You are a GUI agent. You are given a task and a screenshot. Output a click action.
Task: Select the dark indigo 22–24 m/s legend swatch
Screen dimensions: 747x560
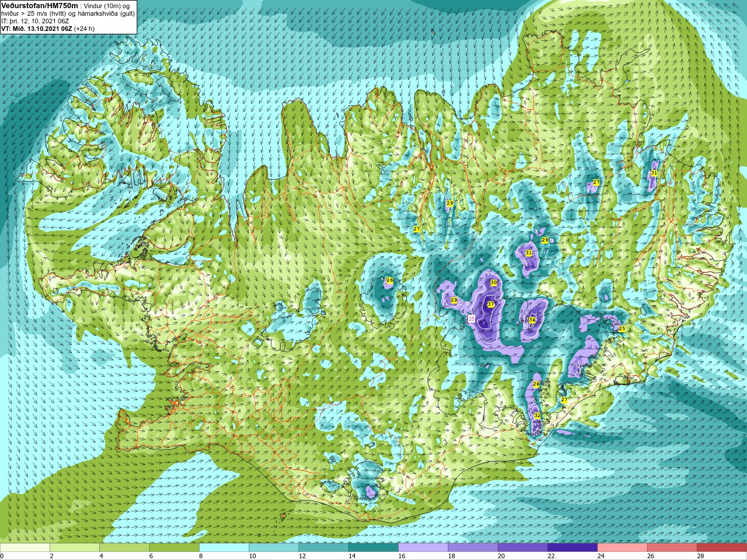573,548
